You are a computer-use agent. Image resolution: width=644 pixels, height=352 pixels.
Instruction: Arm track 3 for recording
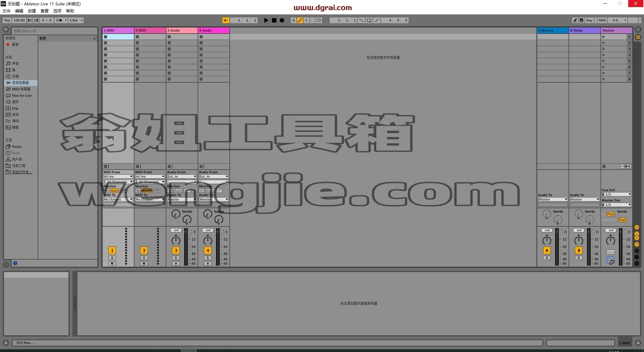(176, 264)
